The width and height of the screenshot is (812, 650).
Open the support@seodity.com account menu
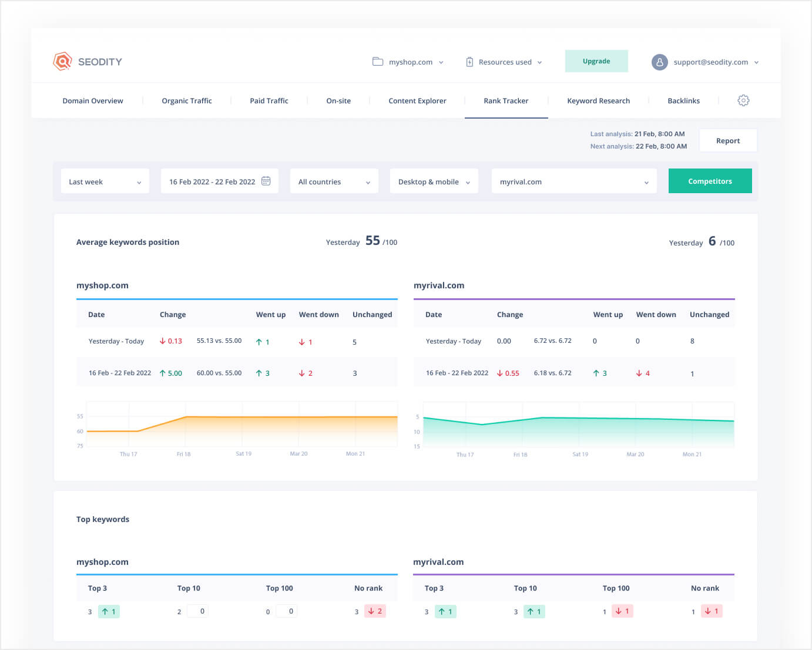pyautogui.click(x=705, y=62)
